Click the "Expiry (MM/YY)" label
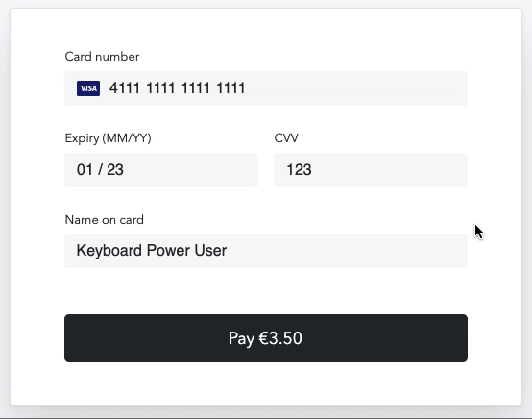This screenshot has width=532, height=419. 108,138
